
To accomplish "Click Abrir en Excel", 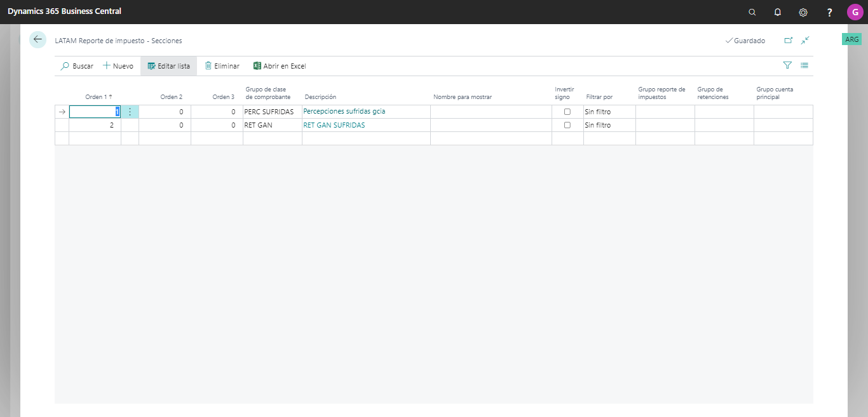I will click(x=280, y=66).
